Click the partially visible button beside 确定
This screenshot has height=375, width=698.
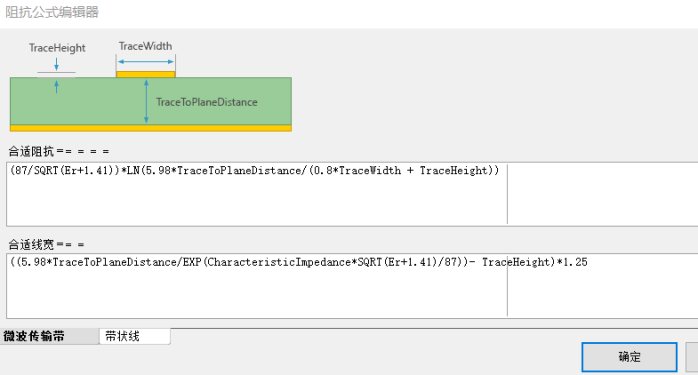[692, 357]
